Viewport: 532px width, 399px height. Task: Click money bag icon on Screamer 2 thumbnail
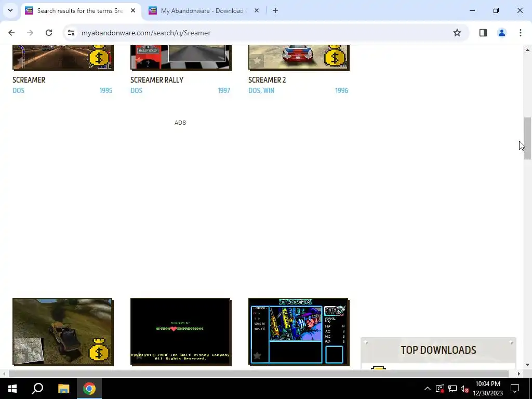pyautogui.click(x=335, y=56)
